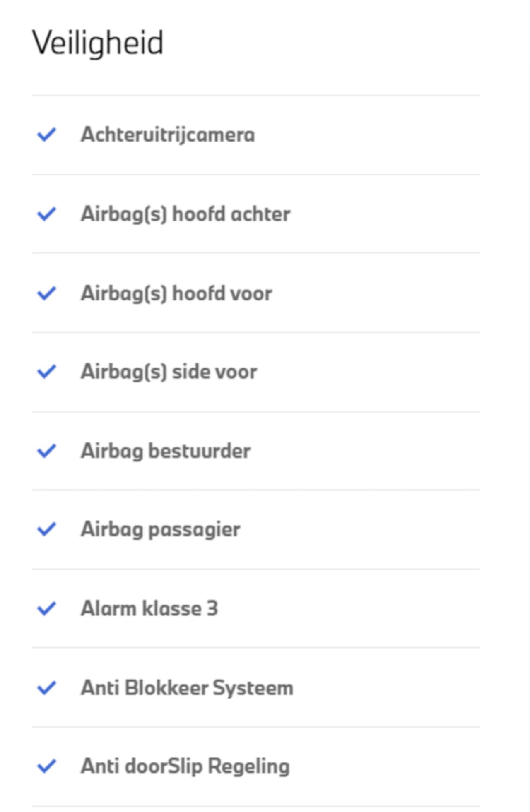Click checkmark beside Anti doorSlip Regeling
This screenshot has width=530, height=812.
point(46,766)
